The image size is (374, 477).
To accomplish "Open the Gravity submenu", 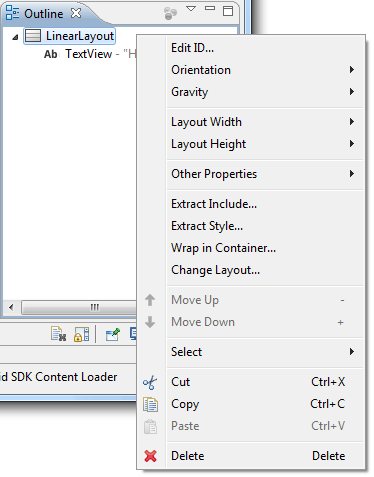I will (x=250, y=92).
